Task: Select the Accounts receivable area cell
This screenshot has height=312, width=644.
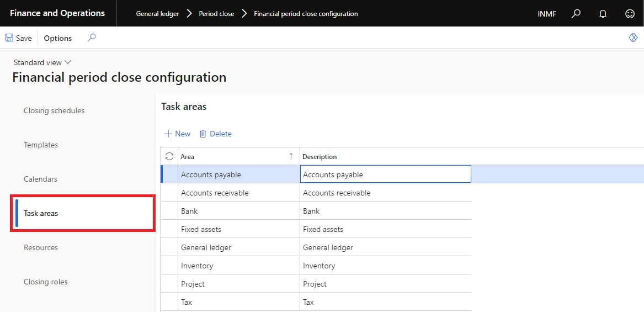Action: pos(239,192)
